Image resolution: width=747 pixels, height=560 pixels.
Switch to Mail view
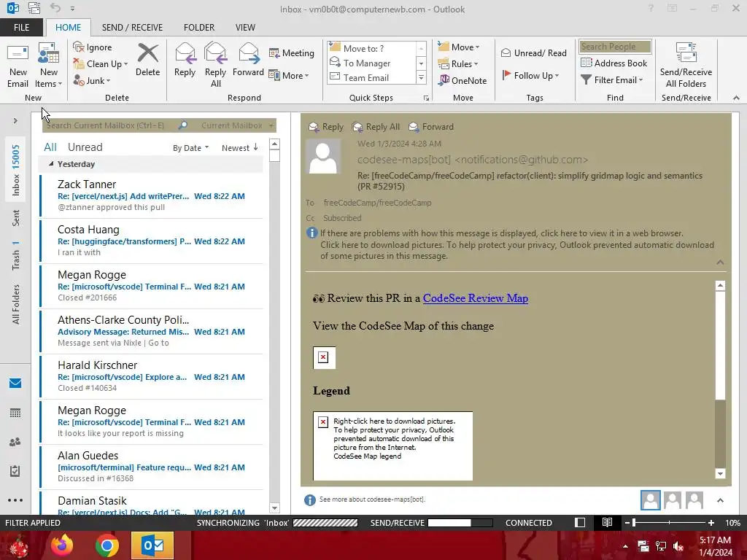15,384
